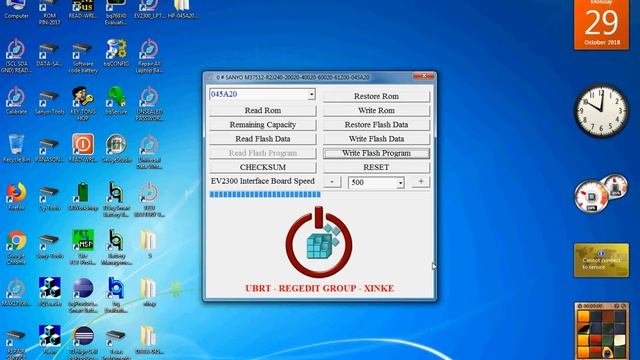This screenshot has height=360, width=640.
Task: Open the folder named 5
Action: tap(149, 244)
